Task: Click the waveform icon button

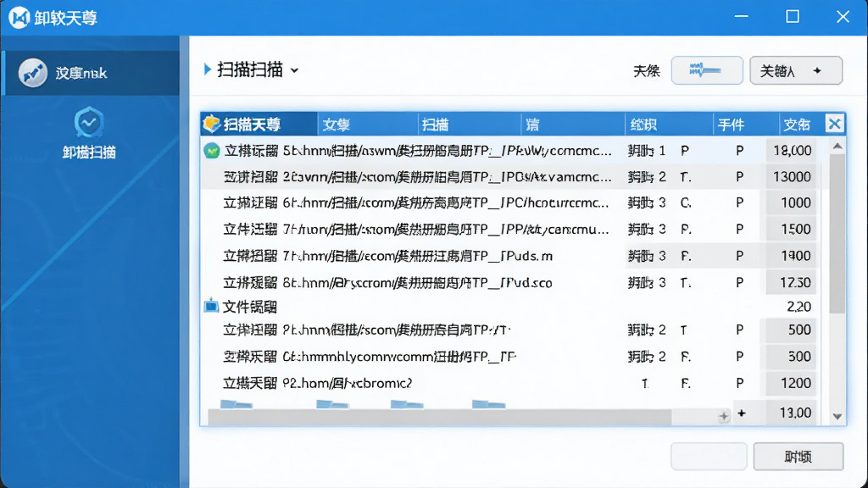Action: [707, 70]
